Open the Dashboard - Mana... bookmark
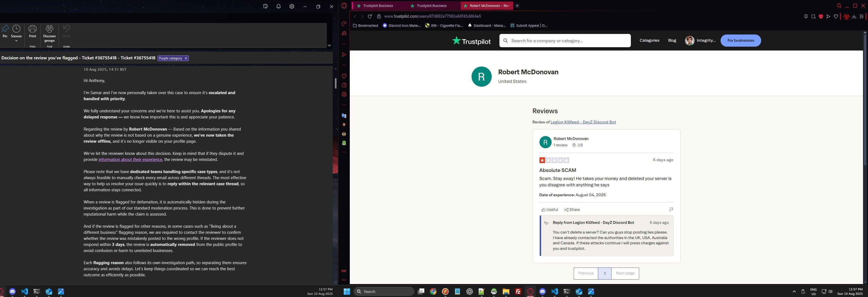The width and height of the screenshot is (868, 297). pyautogui.click(x=486, y=26)
